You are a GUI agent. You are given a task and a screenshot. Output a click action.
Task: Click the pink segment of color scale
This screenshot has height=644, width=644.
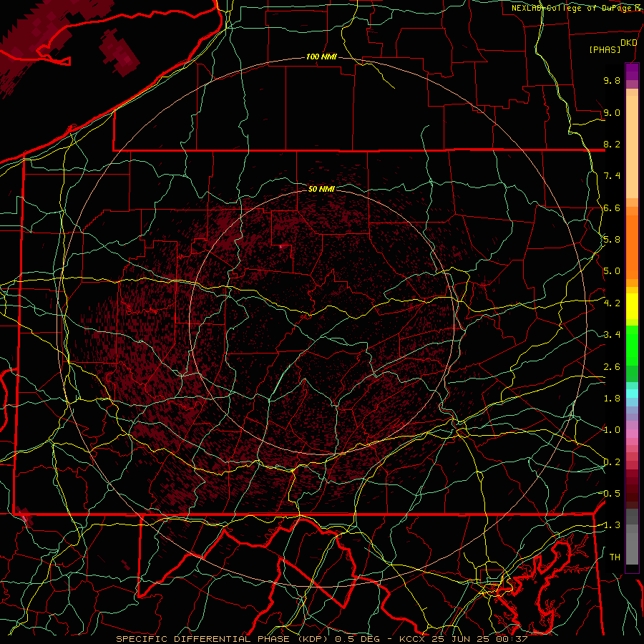632,434
